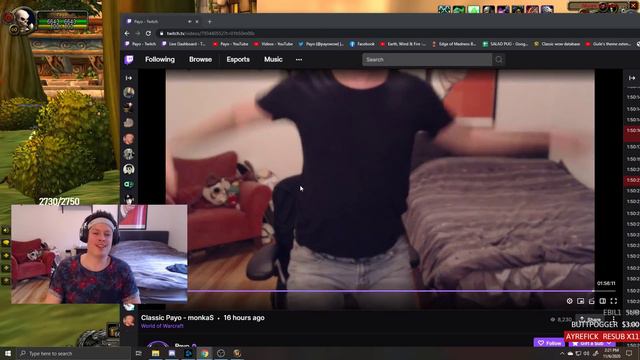Open the taskbar clock and date

coord(611,353)
